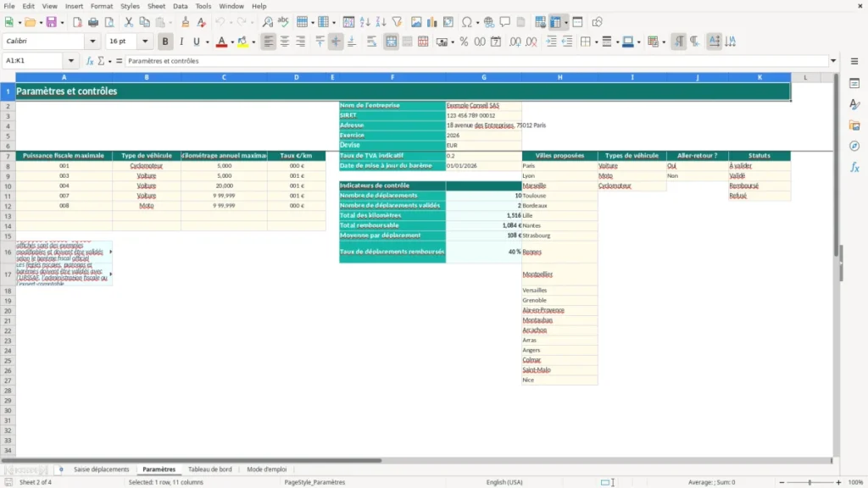This screenshot has width=868, height=488.
Task: Switch to Tableau de bord tab
Action: click(x=210, y=469)
